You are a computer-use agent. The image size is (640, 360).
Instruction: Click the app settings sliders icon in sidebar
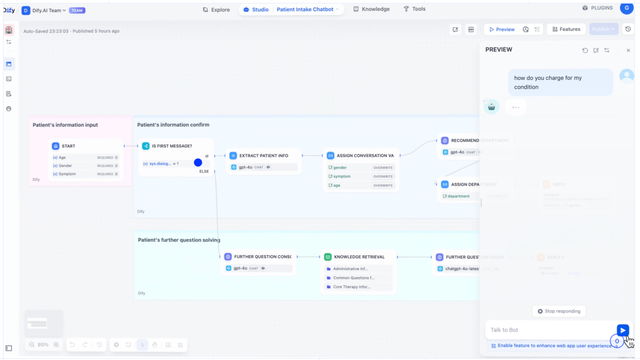point(9,42)
